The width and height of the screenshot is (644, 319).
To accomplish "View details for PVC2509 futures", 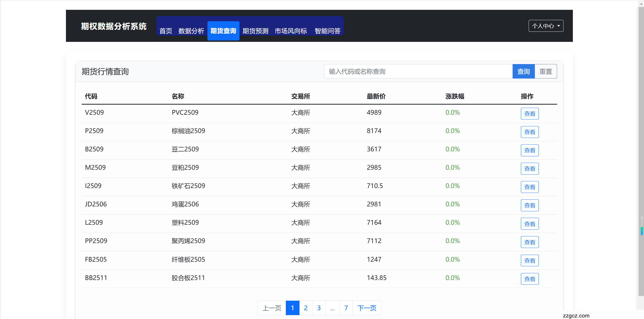I will pos(529,113).
